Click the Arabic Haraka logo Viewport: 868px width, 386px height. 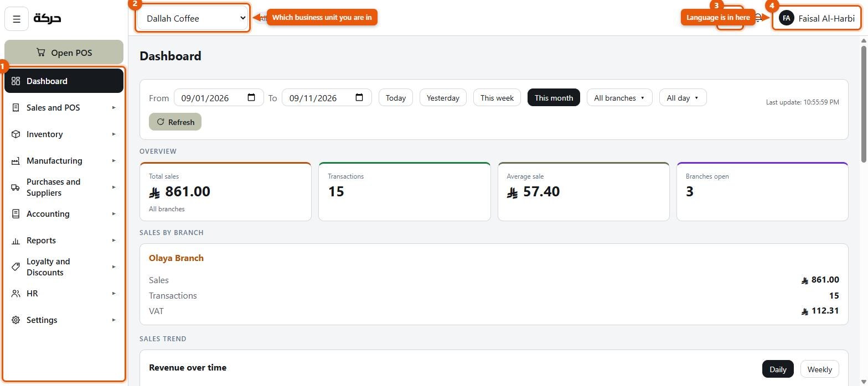[x=47, y=18]
